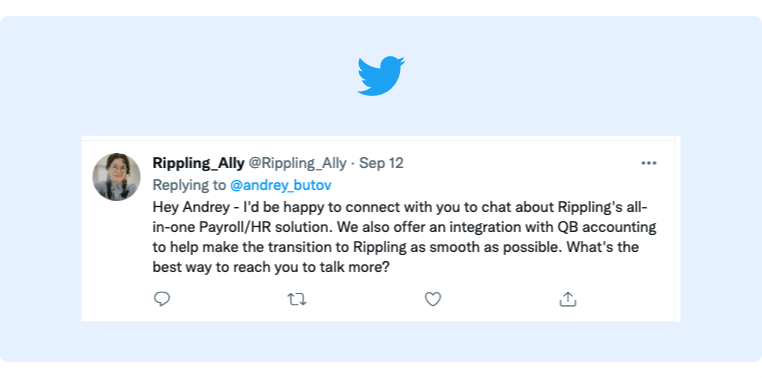762x378 pixels.
Task: Share the tweet via upload-arrow icon
Action: [x=568, y=299]
